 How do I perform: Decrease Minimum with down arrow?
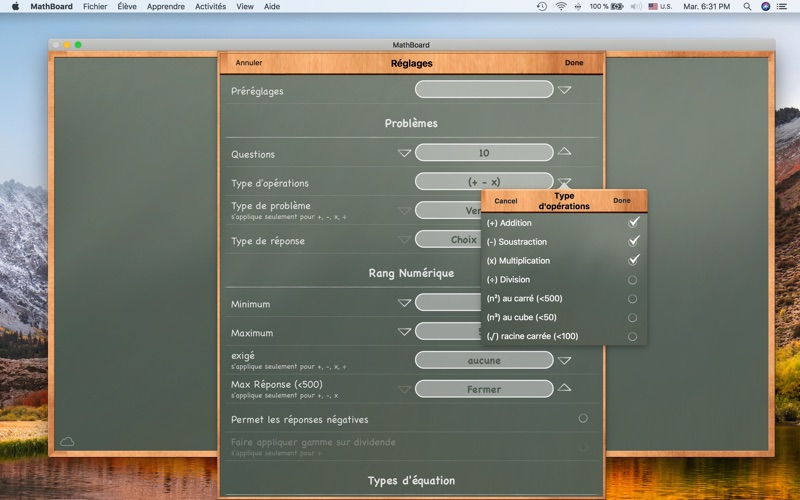(x=404, y=303)
